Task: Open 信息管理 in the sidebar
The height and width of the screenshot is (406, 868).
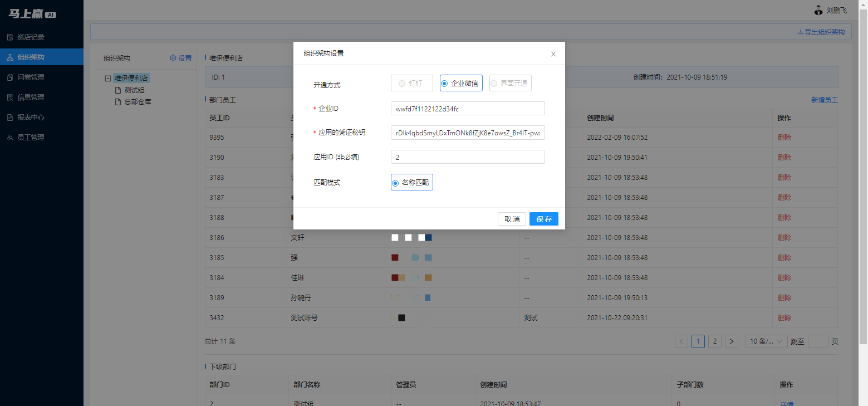Action: coord(42,97)
